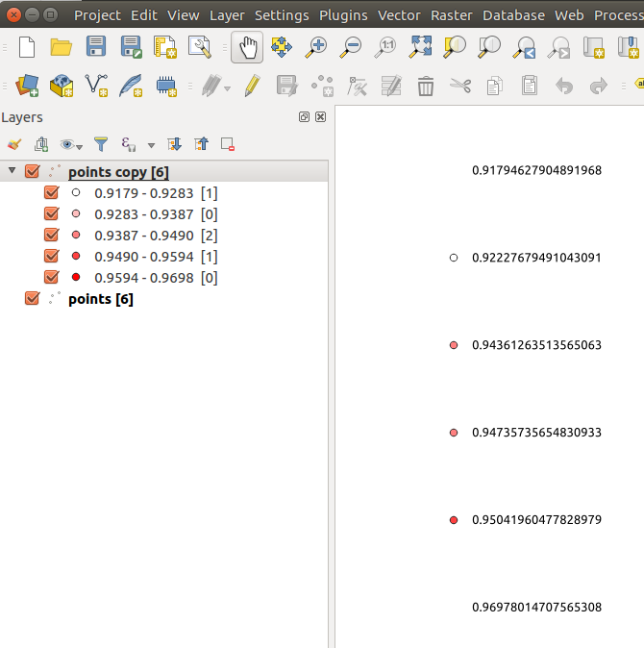Open Manage Layer Visibility eye dropdown
This screenshot has width=644, height=648.
pos(71,144)
